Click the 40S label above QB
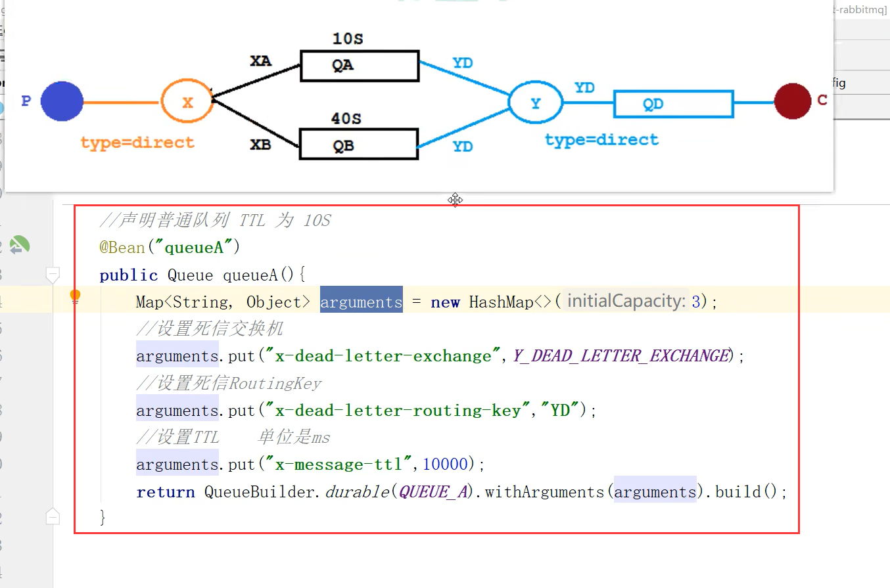The height and width of the screenshot is (588, 890). (x=346, y=119)
